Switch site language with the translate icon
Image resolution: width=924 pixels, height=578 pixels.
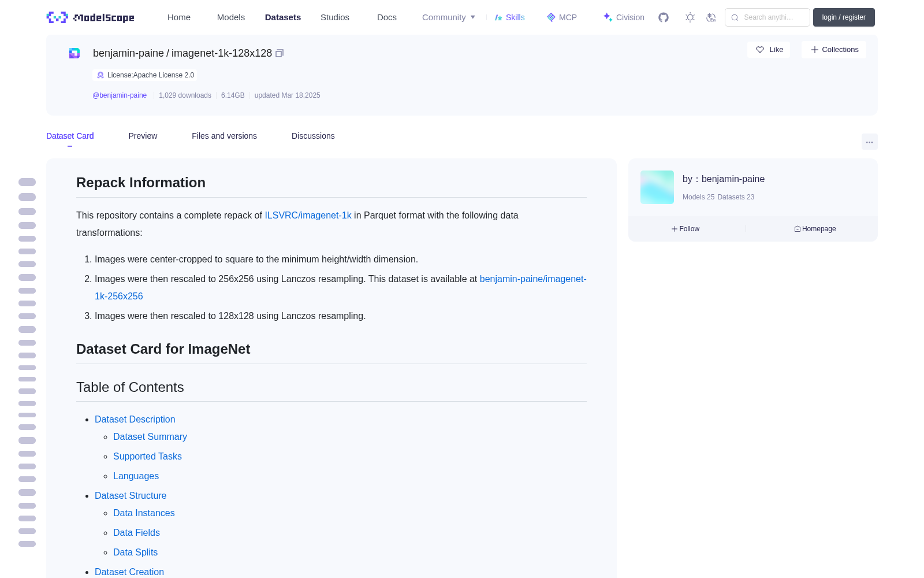pos(711,17)
